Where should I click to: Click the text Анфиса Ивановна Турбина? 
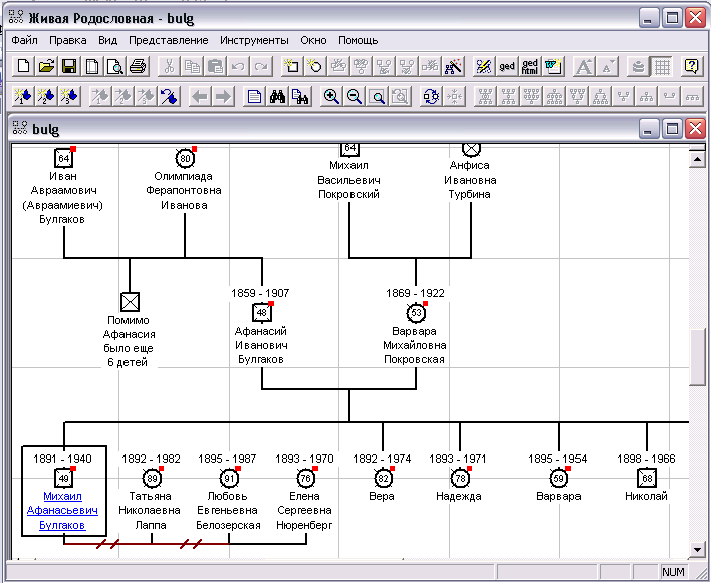[x=470, y=180]
